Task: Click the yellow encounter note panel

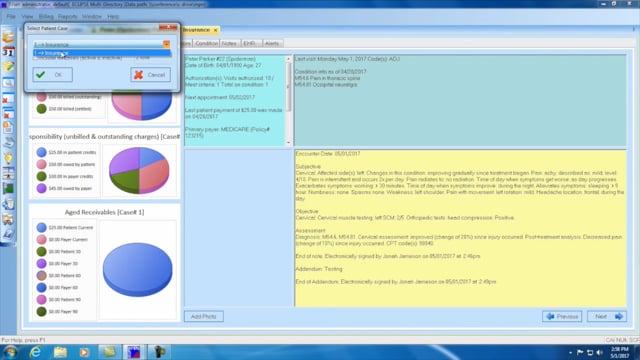Action: (460, 228)
